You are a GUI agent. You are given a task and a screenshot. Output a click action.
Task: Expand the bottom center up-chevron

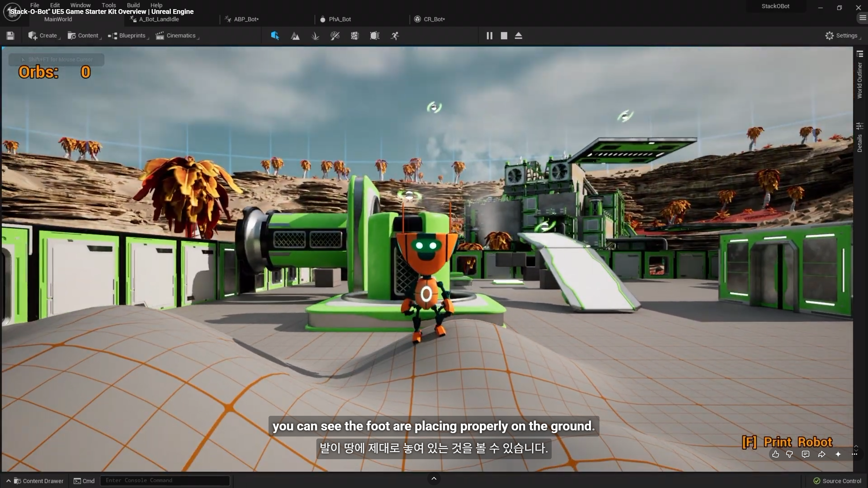click(x=434, y=479)
